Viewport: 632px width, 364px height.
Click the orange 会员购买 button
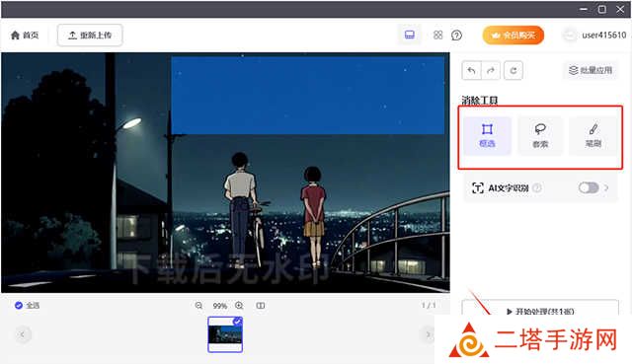click(x=513, y=36)
